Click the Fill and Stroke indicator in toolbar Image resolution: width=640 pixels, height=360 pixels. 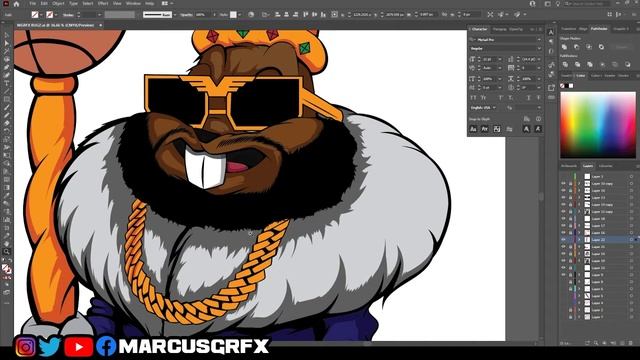click(7, 269)
